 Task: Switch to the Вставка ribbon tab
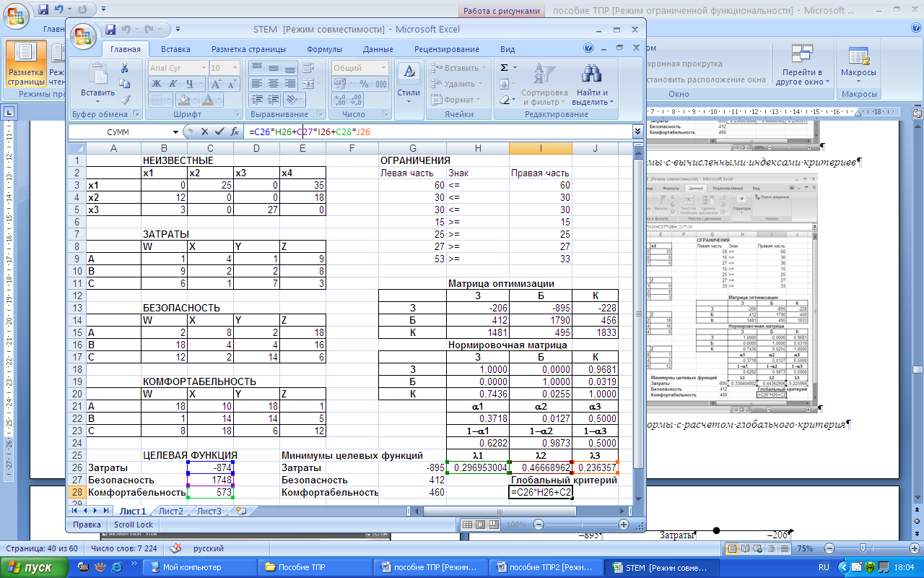pyautogui.click(x=175, y=49)
